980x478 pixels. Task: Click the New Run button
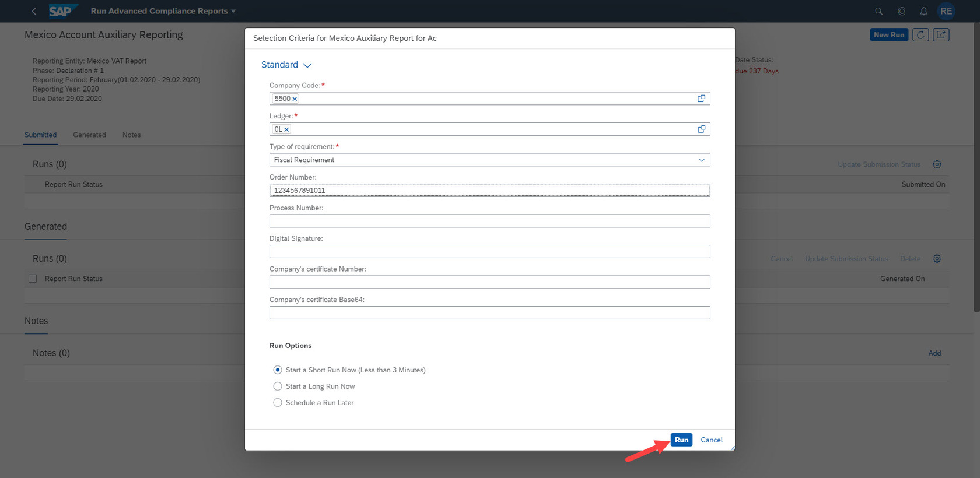(x=889, y=35)
